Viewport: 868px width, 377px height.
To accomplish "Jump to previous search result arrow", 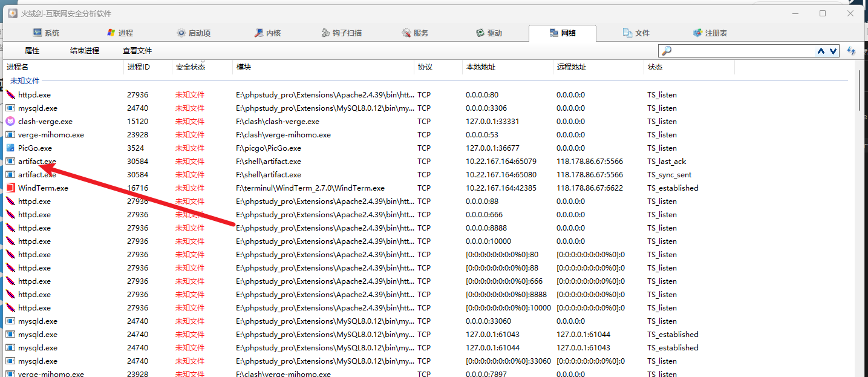I will tap(821, 51).
